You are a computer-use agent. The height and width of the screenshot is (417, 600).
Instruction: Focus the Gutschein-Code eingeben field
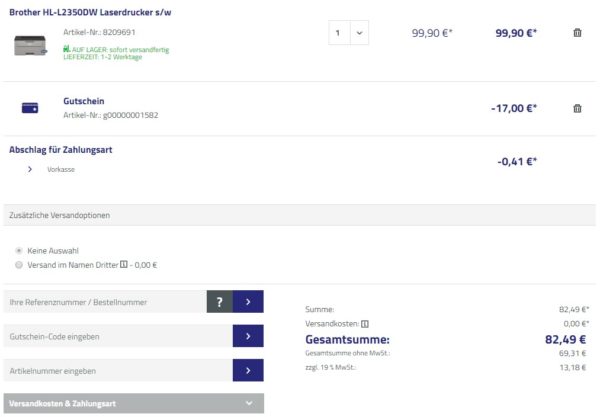click(116, 337)
